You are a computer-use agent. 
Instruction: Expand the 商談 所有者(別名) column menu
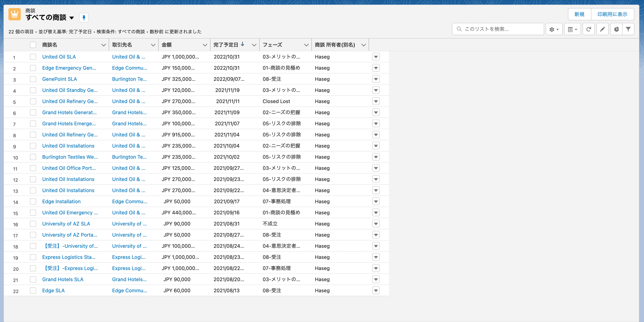(363, 45)
